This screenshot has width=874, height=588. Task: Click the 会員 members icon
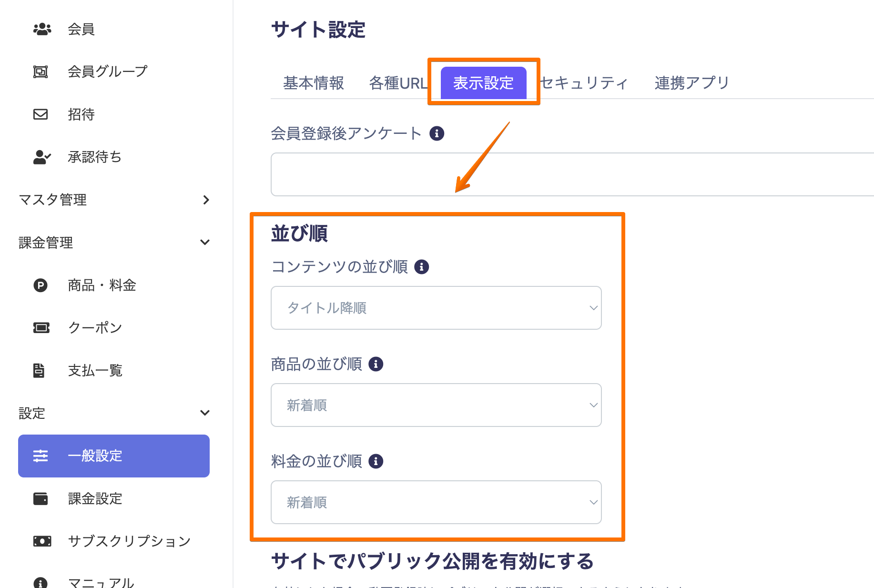pyautogui.click(x=42, y=29)
